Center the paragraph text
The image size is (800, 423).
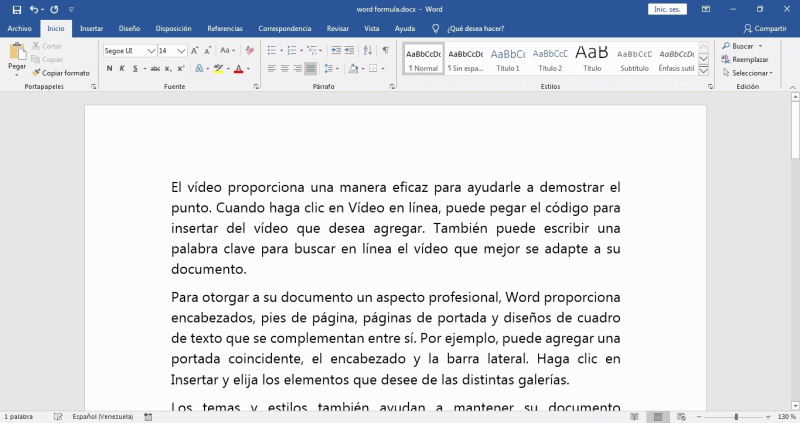pos(285,68)
